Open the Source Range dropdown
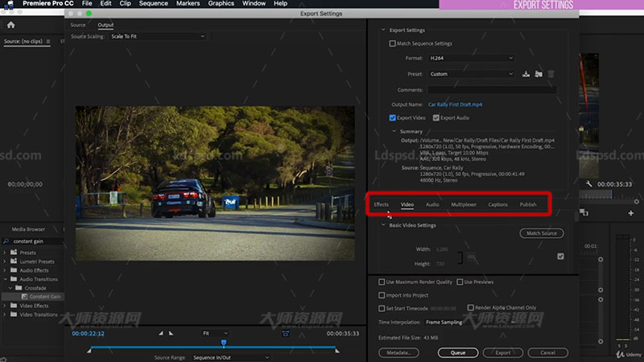The height and width of the screenshot is (362, 644). (230, 357)
